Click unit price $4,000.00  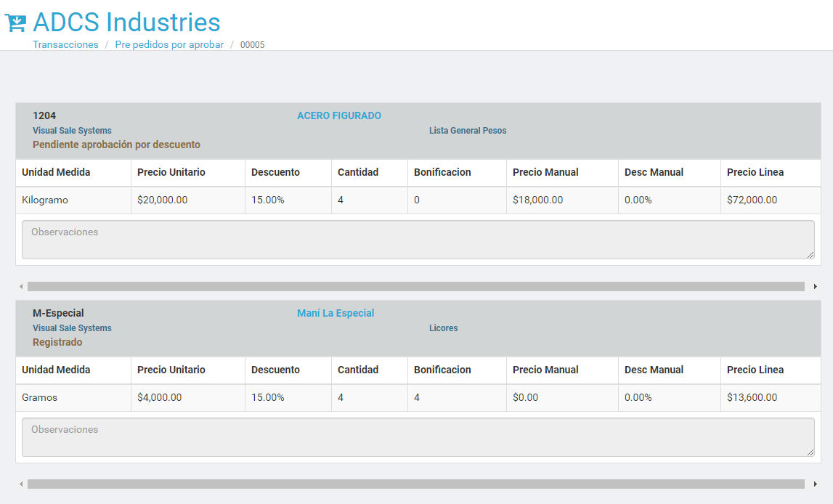pyautogui.click(x=159, y=398)
